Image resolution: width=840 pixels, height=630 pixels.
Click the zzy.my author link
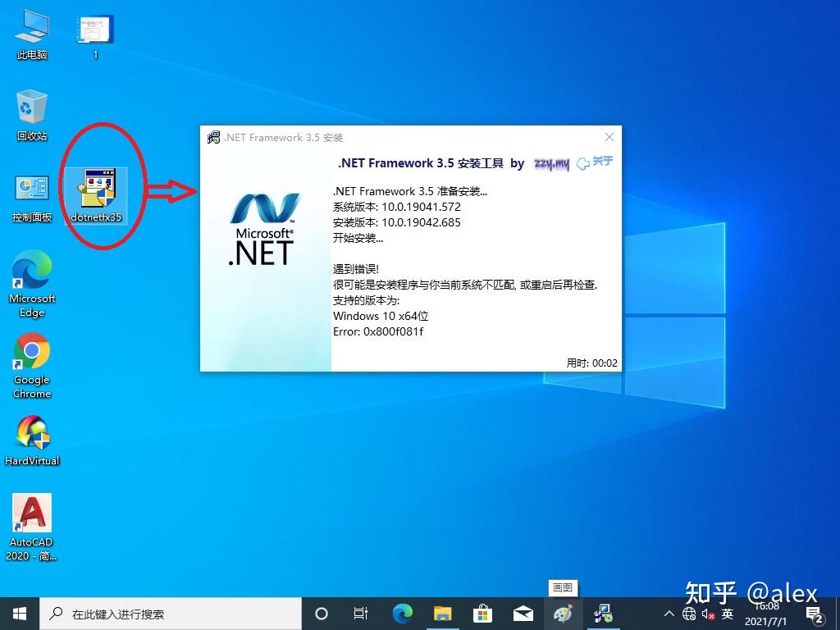(x=552, y=163)
